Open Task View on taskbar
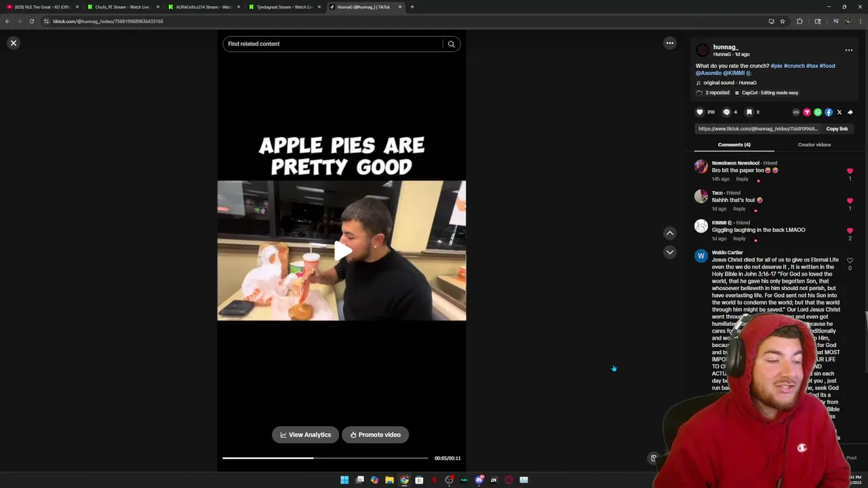Screen dimensions: 868x488 [x=359, y=480]
